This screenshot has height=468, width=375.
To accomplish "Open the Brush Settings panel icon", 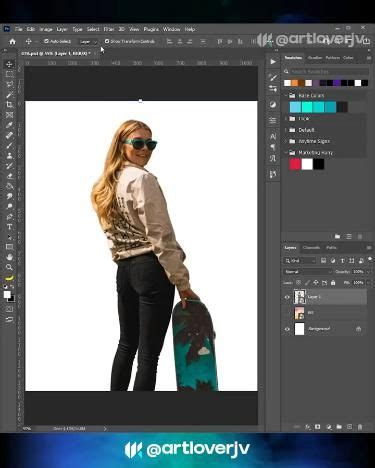I will coord(273,77).
